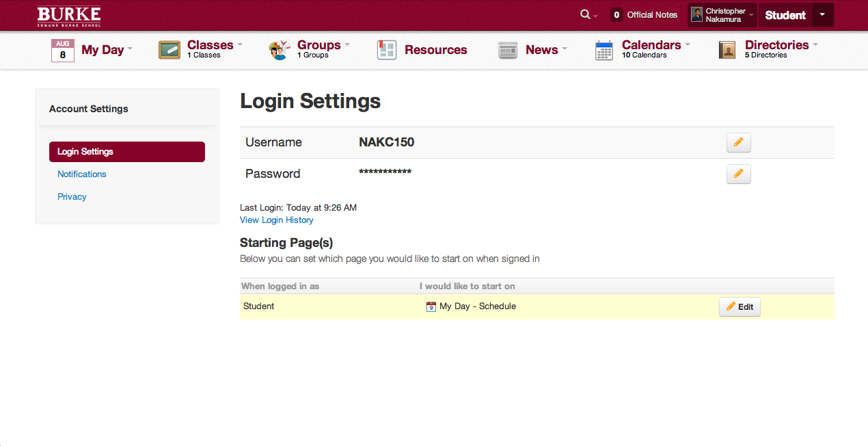The height and width of the screenshot is (446, 868).
Task: Click the Directories book icon
Action: point(727,50)
